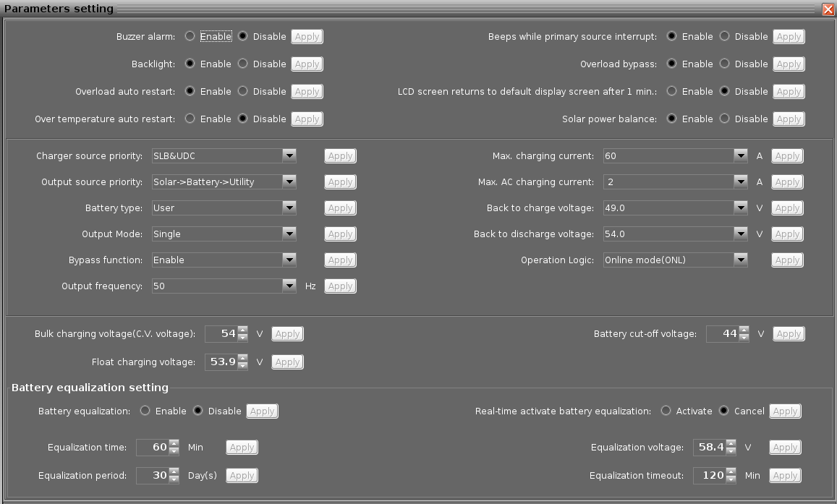
Task: Open the Max. AC charging current dropdown
Action: [x=740, y=182]
